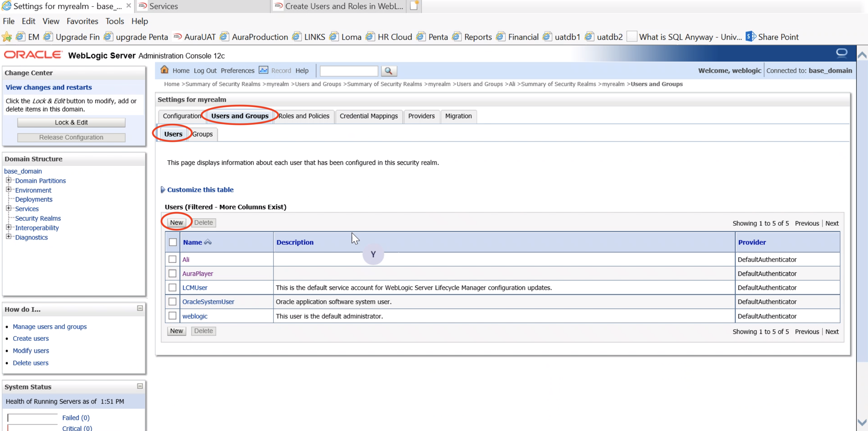The image size is (868, 431).
Task: Open the HR Cloud bookmark icon
Action: tap(370, 37)
